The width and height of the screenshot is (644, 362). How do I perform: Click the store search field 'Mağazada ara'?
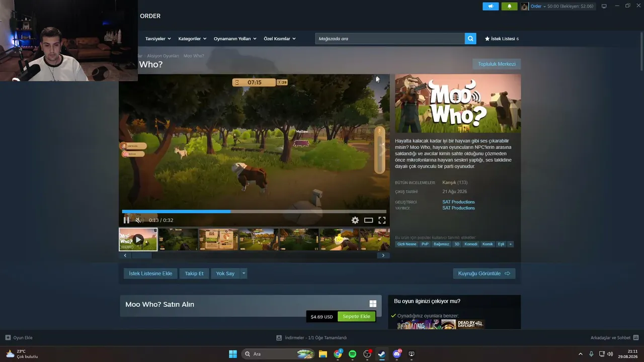click(390, 39)
